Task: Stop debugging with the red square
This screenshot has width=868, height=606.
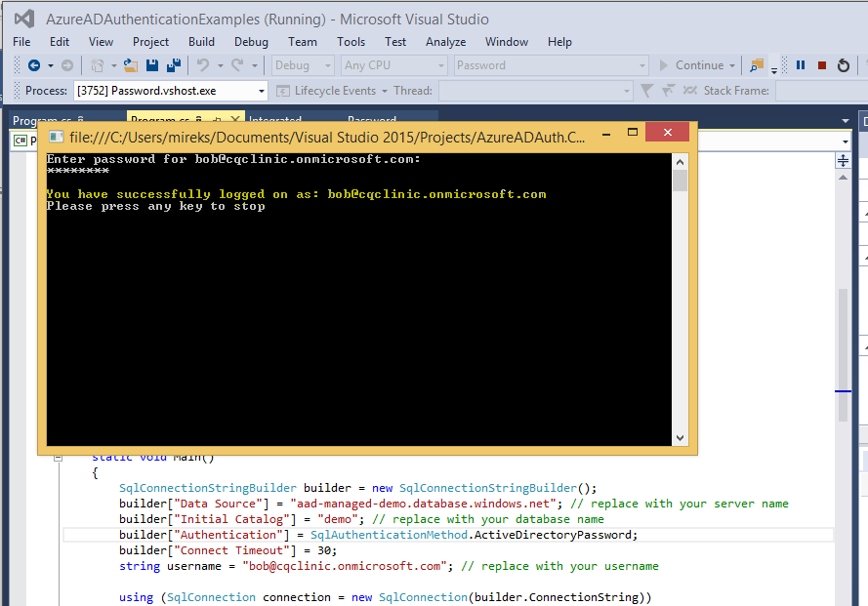Action: (x=821, y=65)
